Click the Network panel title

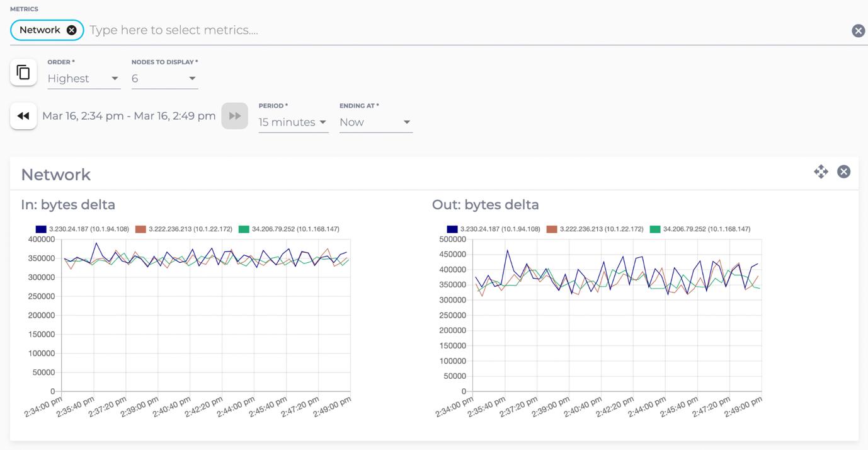56,175
